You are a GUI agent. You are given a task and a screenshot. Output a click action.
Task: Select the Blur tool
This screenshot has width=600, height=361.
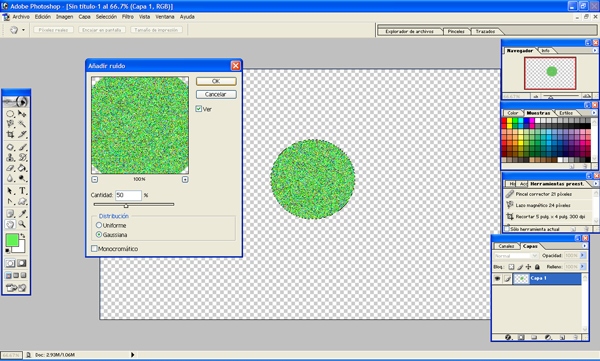click(10, 178)
